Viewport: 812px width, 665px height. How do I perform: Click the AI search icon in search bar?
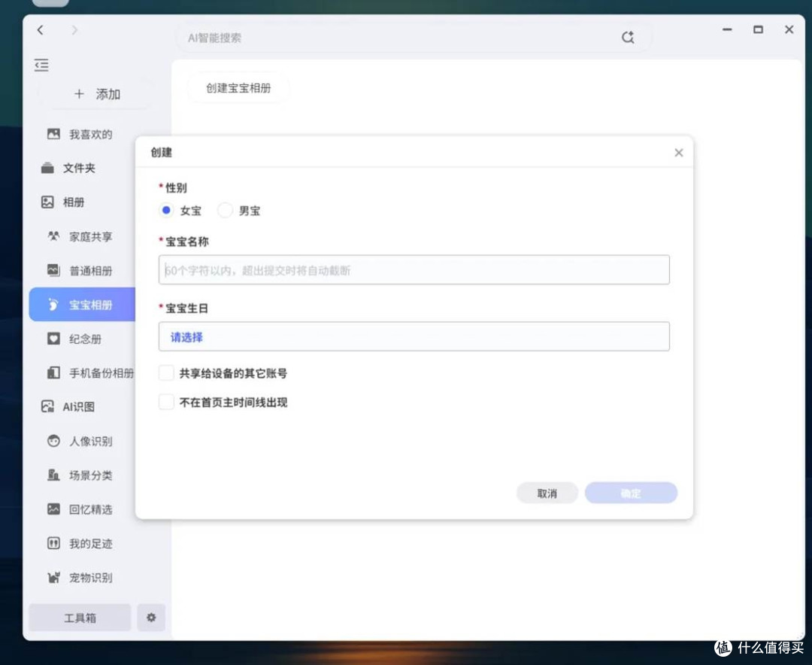coord(628,38)
